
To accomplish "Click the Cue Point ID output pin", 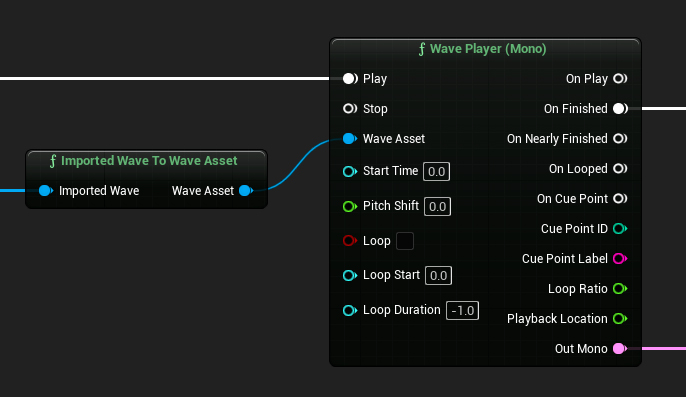I will point(620,228).
